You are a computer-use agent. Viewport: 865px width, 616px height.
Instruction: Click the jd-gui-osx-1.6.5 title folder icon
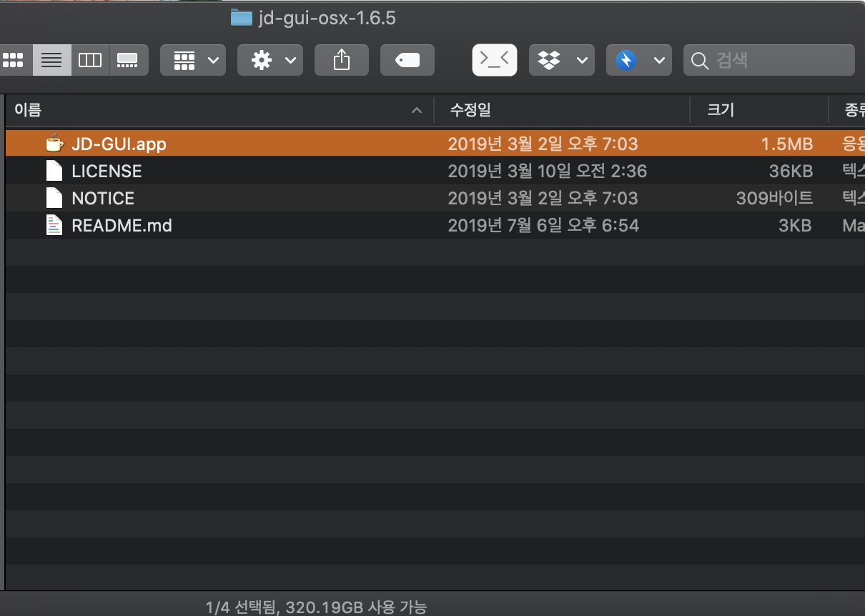tap(242, 17)
